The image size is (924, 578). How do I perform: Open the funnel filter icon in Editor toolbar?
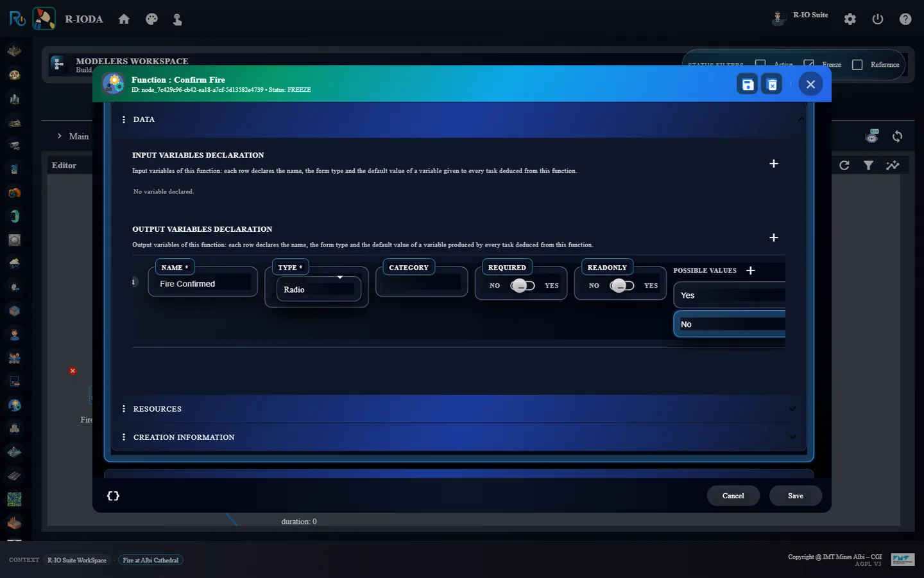tap(868, 166)
